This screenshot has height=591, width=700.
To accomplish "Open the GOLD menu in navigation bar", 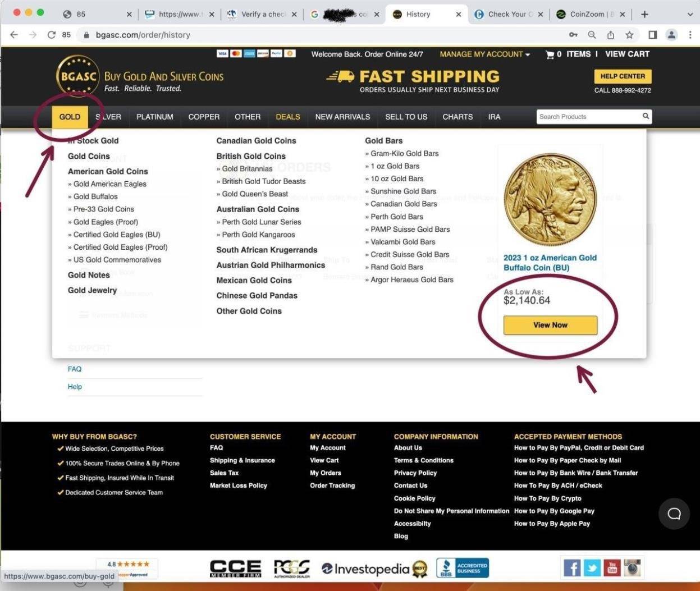I will pyautogui.click(x=70, y=117).
